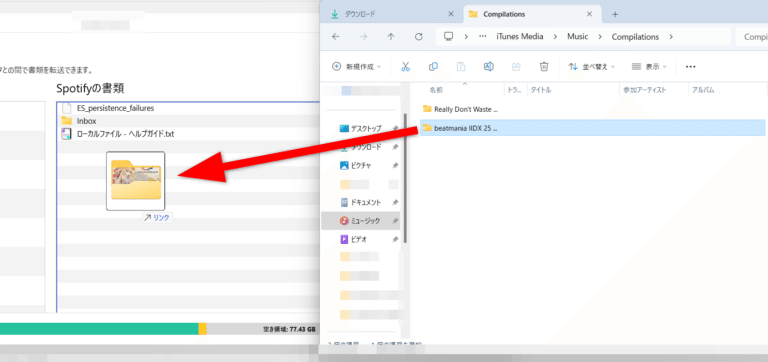Click the pin icon beside ミュージック

coord(395,221)
